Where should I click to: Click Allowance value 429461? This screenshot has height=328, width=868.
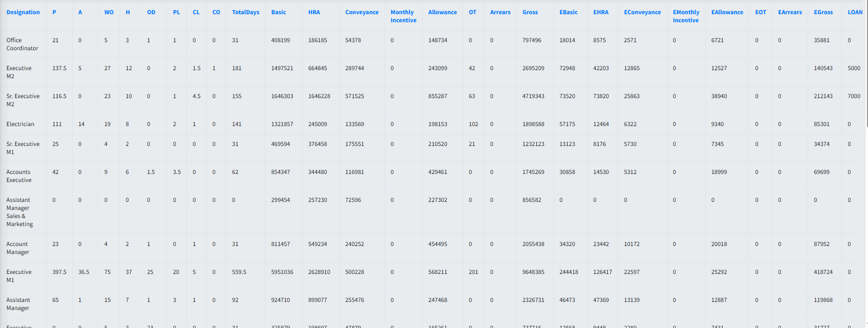coord(438,172)
